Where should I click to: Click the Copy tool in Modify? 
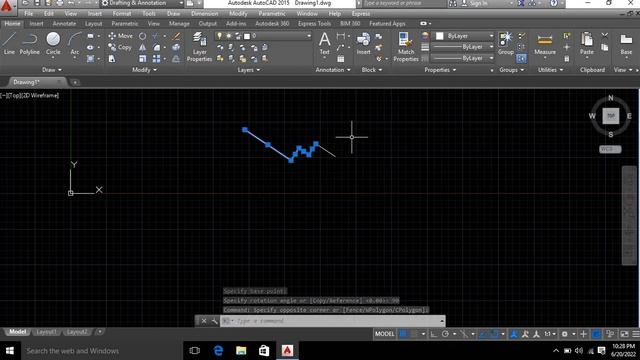click(x=120, y=47)
